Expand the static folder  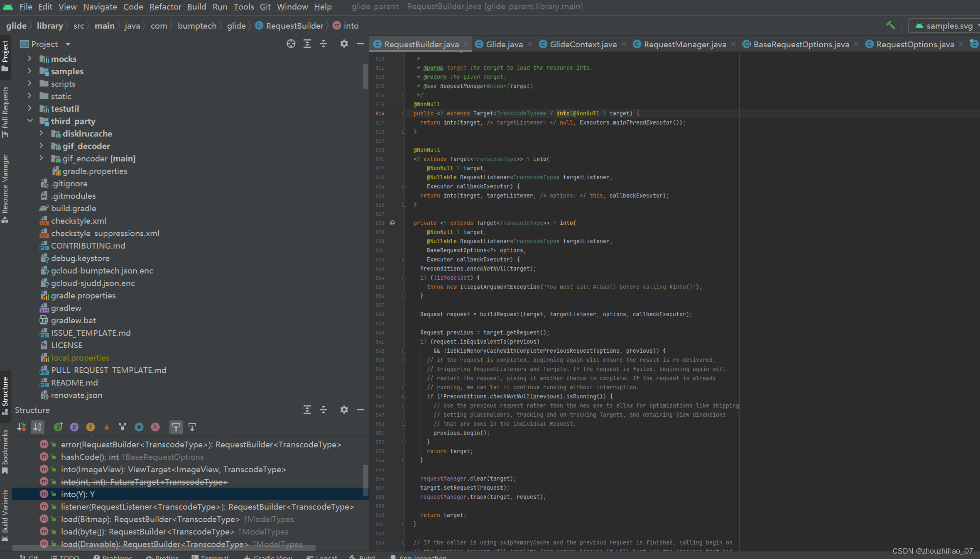pyautogui.click(x=29, y=96)
